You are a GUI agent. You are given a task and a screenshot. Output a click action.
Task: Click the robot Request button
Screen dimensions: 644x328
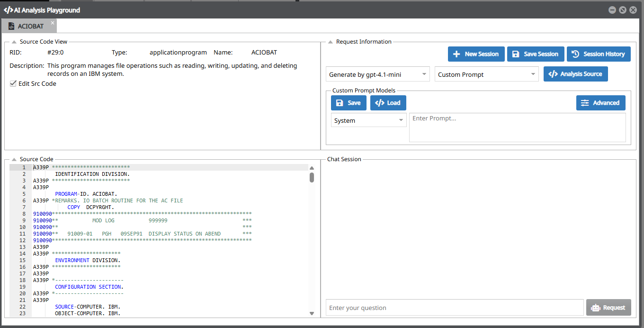click(608, 308)
